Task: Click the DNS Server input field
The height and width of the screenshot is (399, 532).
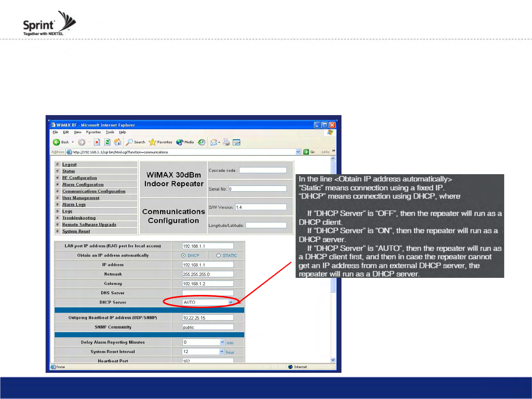Action: coord(208,293)
